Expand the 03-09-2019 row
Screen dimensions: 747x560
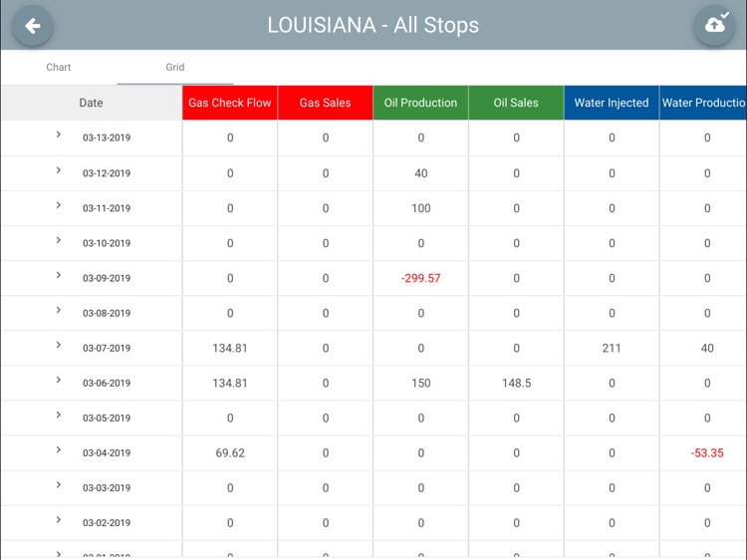59,275
